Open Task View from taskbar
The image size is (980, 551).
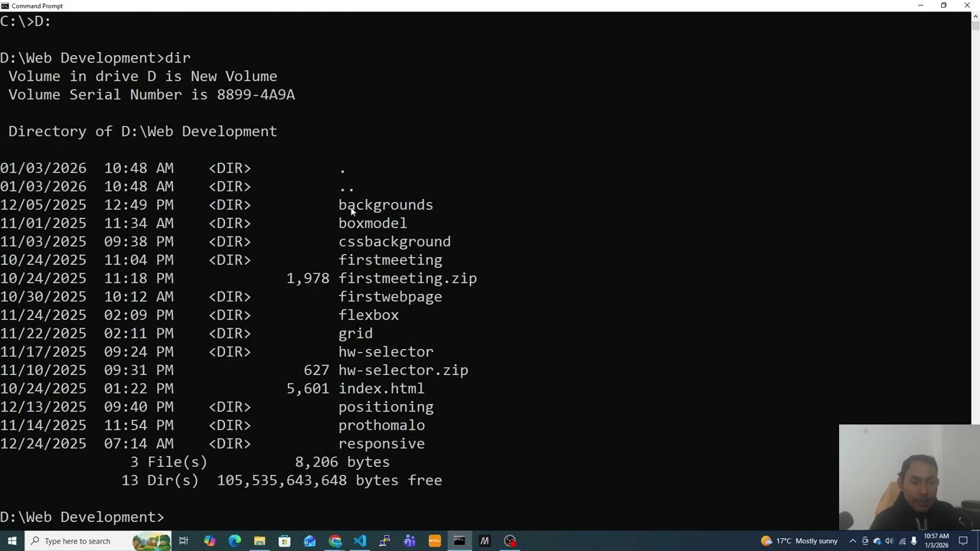184,541
